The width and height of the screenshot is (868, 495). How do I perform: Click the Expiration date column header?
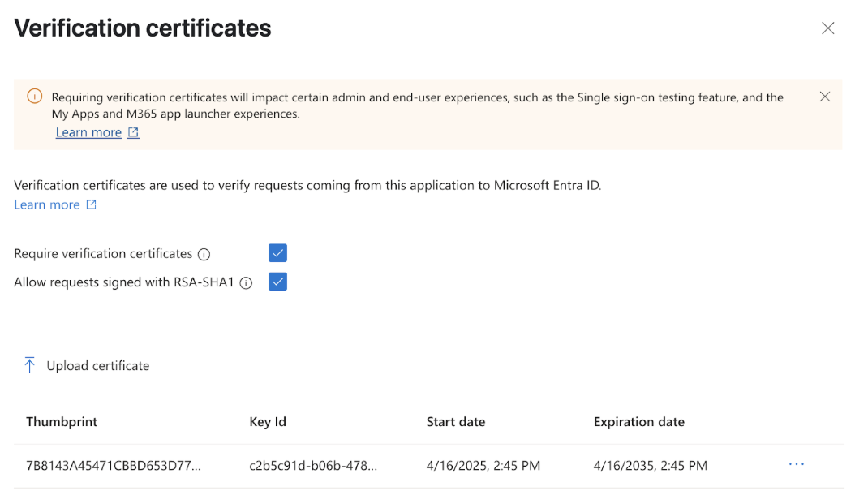pos(639,422)
